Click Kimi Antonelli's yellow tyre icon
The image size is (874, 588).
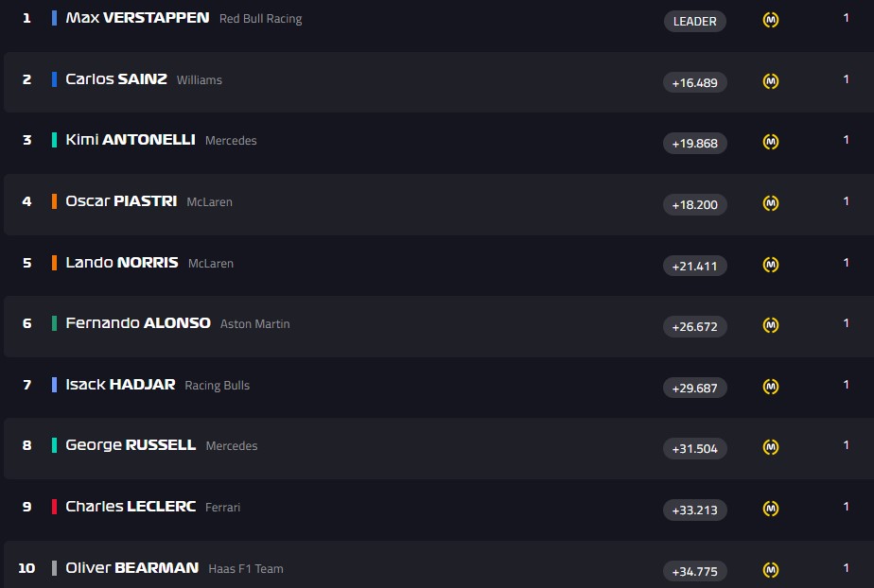[x=771, y=142]
